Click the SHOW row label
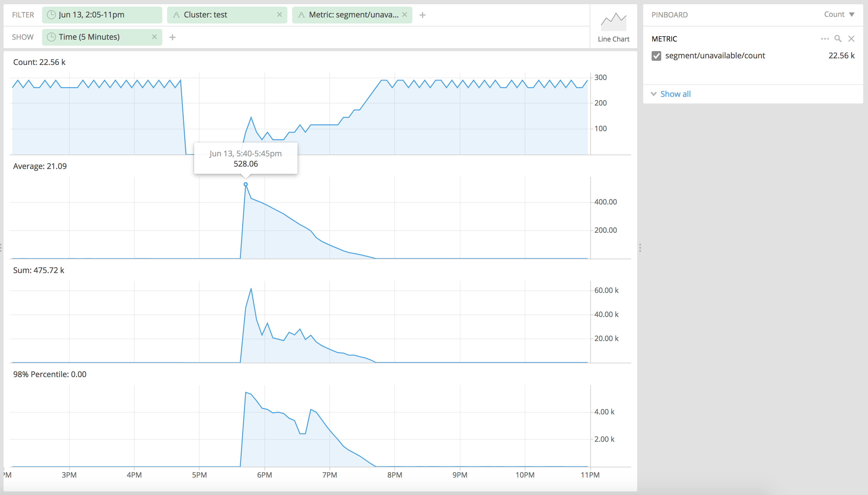 pos(23,37)
